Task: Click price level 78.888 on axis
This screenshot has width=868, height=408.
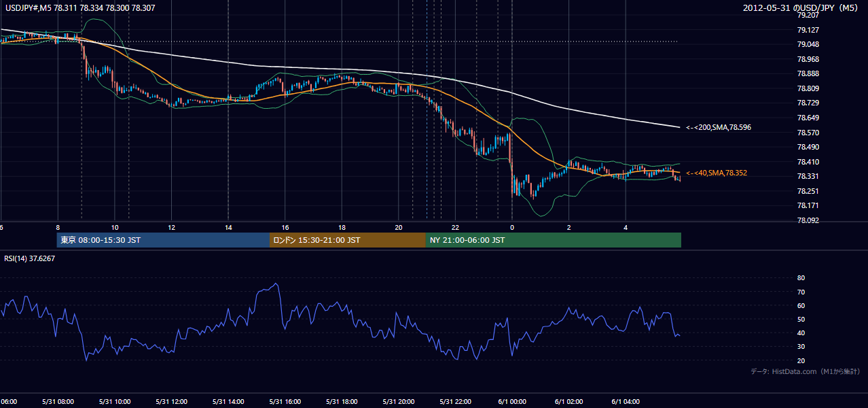Action: tap(807, 73)
